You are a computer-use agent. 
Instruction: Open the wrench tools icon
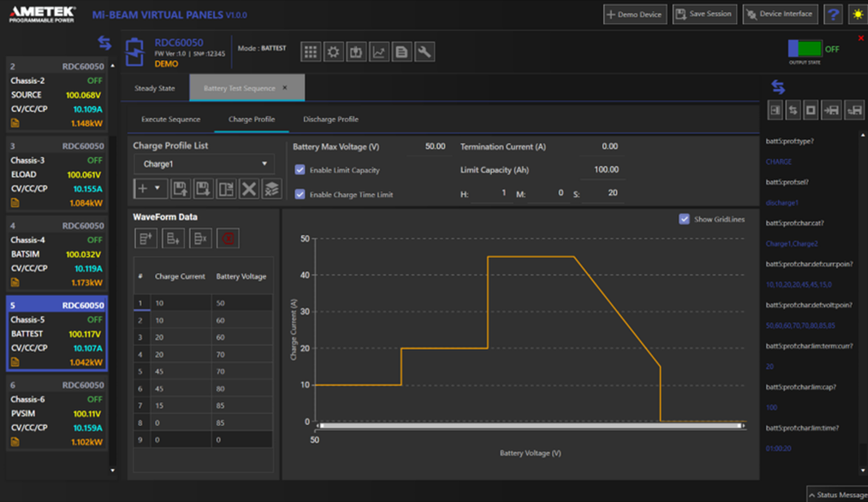[424, 52]
